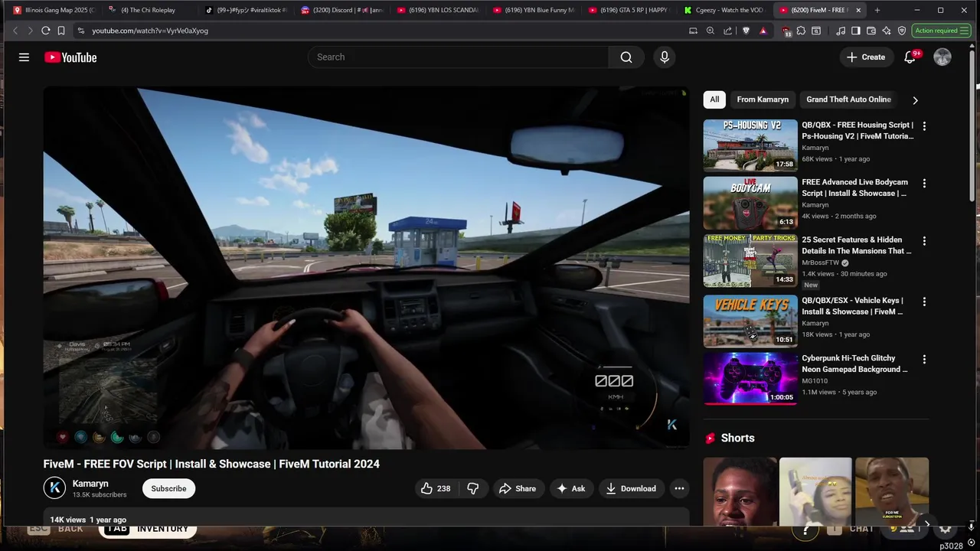Click the Brave Shields lion icon
The image size is (980, 551).
click(746, 31)
